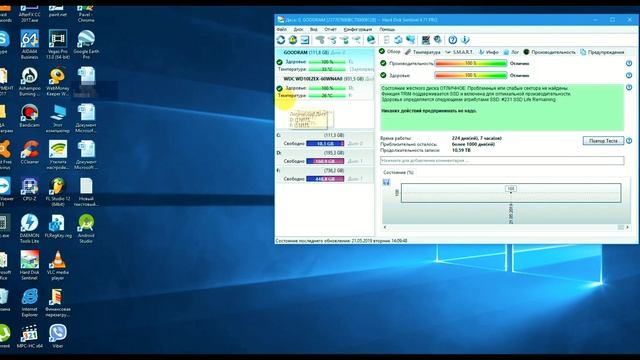Select the WDC WD10EZEX disk entry
The height and width of the screenshot is (360, 640).
[x=325, y=87]
